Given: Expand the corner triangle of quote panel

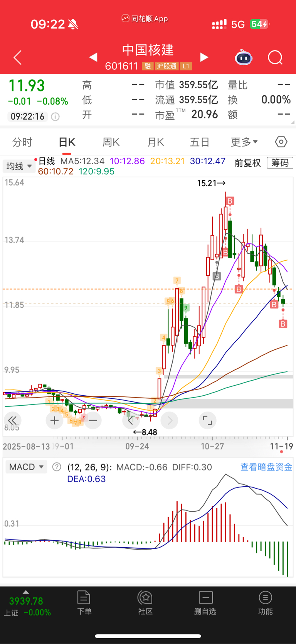Looking at the screenshot, I should pos(293,122).
